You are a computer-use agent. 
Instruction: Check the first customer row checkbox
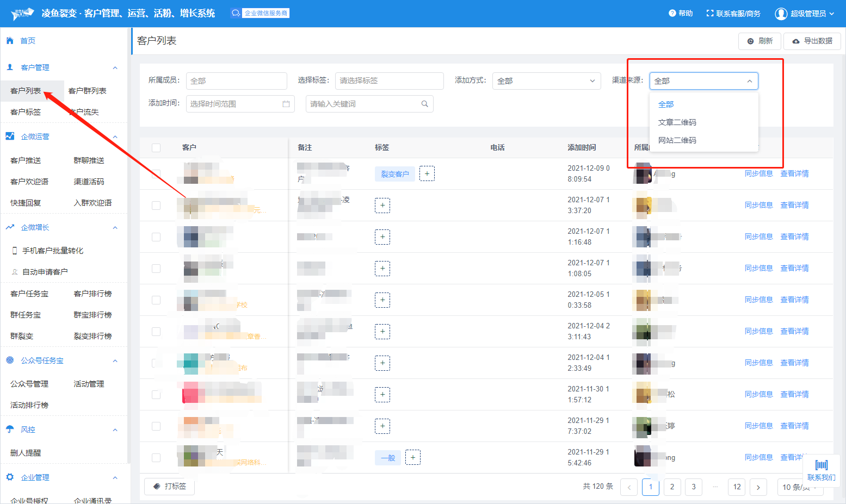(156, 174)
